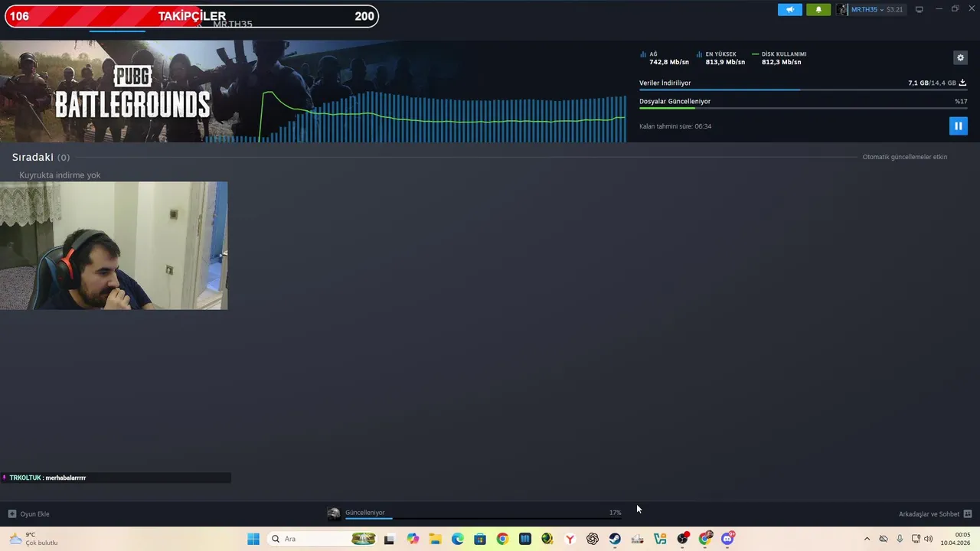Click the MR.TH35 profile avatar

(x=842, y=9)
